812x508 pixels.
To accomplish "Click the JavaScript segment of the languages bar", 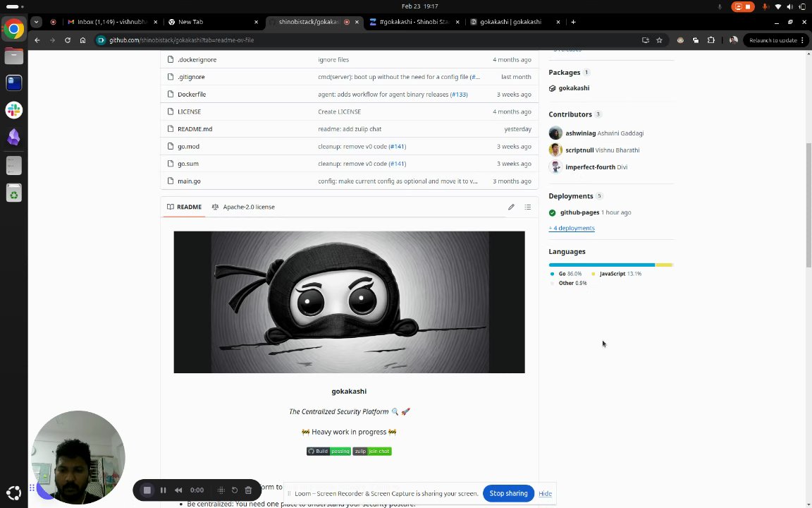I will click(x=664, y=265).
